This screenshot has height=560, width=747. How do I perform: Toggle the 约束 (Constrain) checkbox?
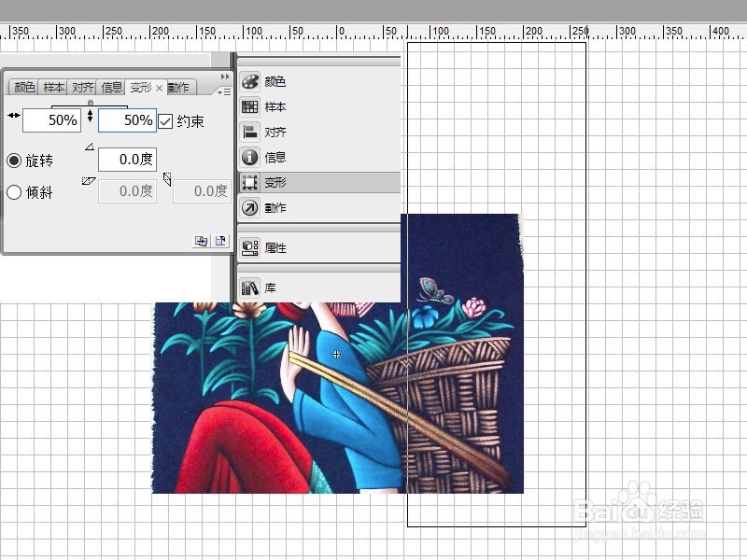165,121
